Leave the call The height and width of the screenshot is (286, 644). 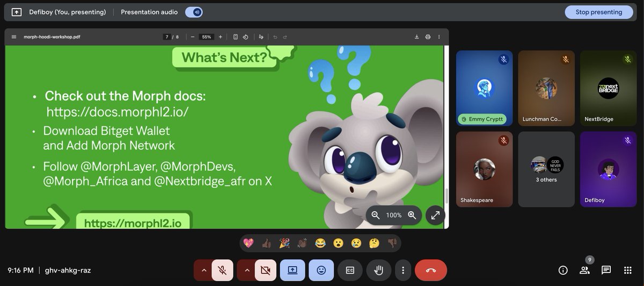(x=430, y=270)
